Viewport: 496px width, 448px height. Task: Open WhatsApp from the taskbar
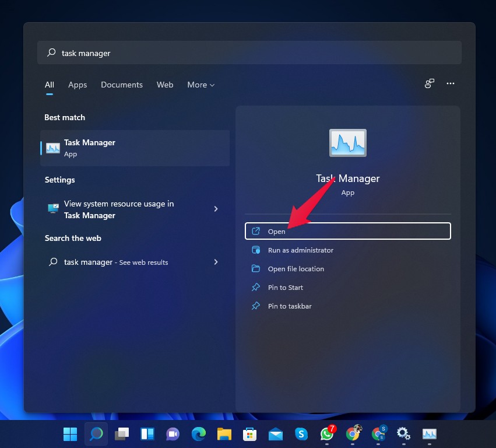[x=326, y=433]
